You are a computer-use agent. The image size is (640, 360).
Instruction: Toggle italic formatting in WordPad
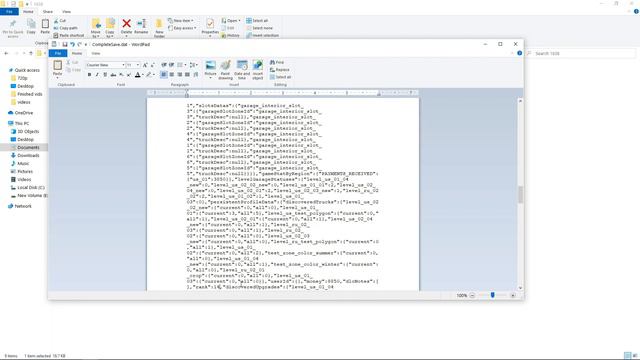click(x=97, y=75)
